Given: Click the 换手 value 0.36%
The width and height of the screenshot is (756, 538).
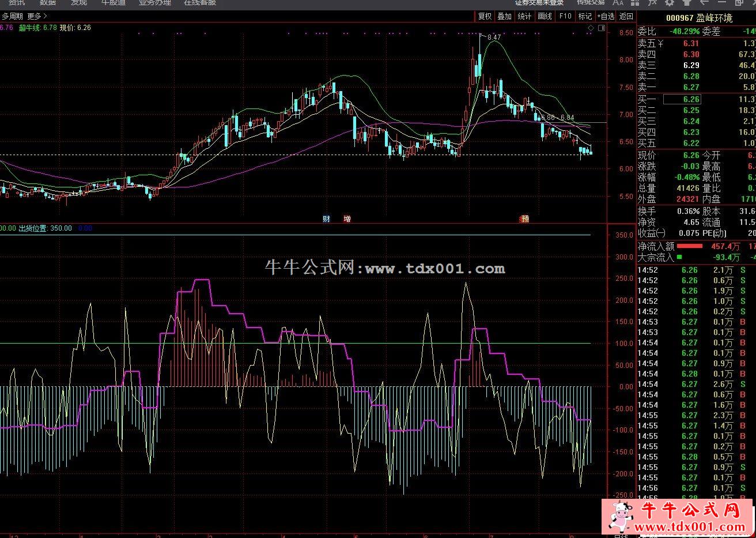Looking at the screenshot, I should click(x=689, y=211).
